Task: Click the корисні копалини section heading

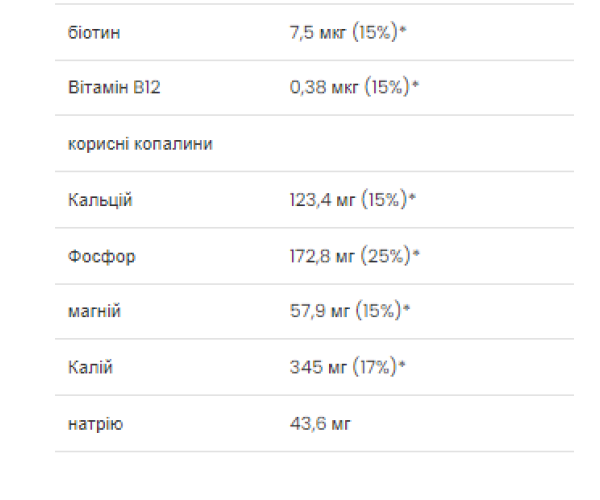Action: pos(139,144)
